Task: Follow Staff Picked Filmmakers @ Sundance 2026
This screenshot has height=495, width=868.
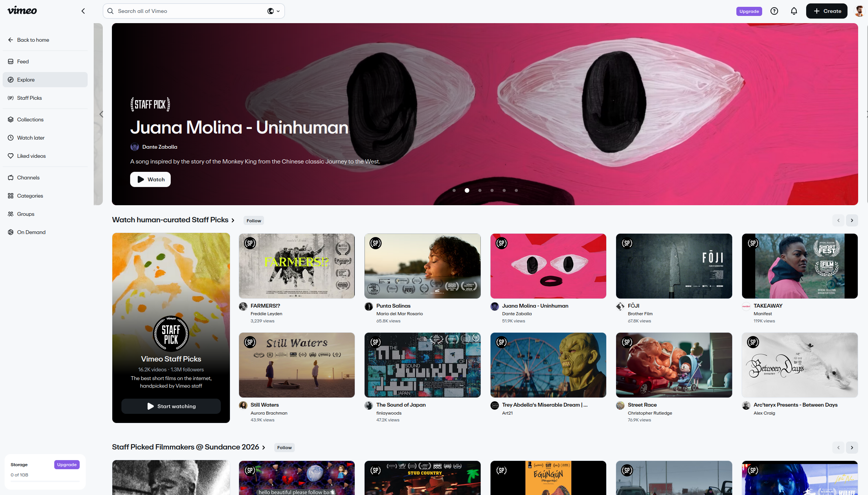Action: point(284,448)
